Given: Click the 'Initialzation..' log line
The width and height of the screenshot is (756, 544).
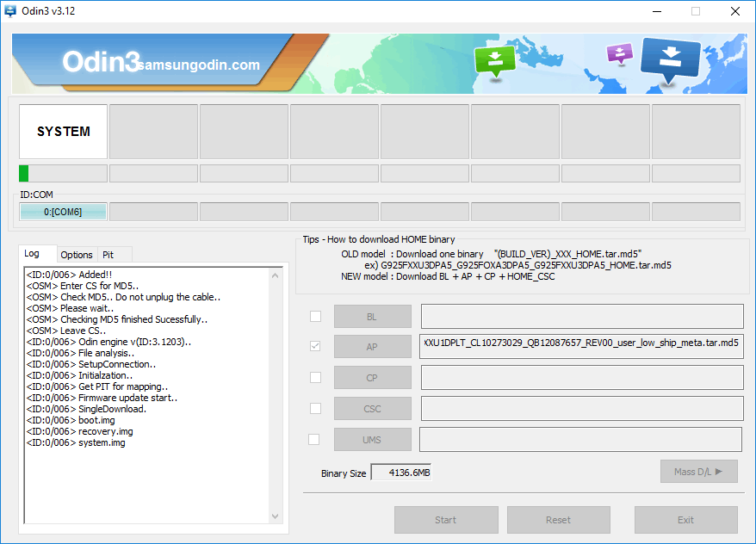Looking at the screenshot, I should pyautogui.click(x=79, y=375).
